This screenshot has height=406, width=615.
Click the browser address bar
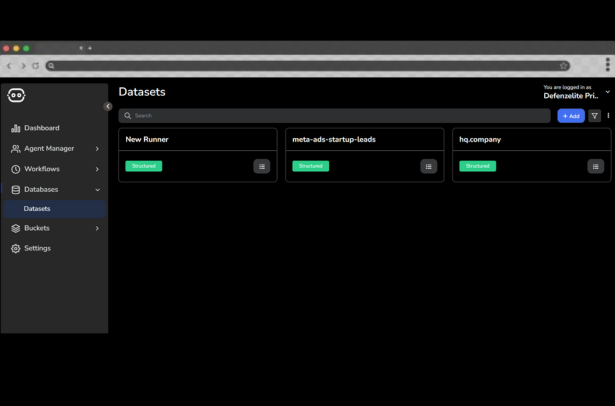(x=308, y=66)
